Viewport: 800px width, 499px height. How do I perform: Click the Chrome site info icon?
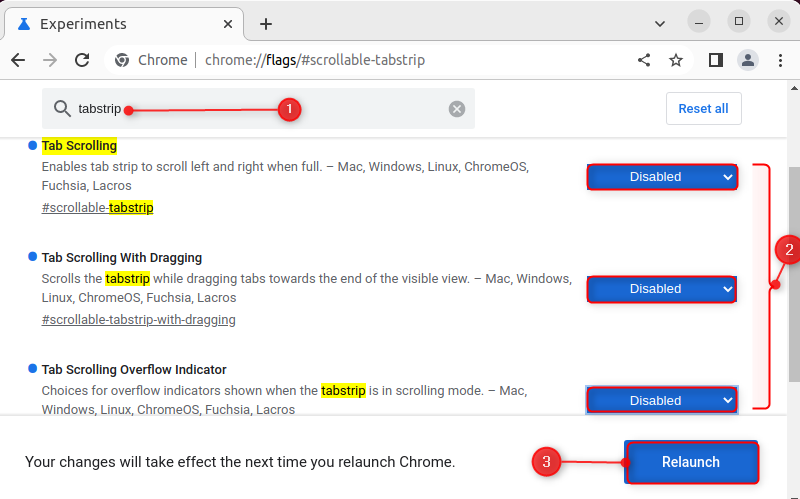coord(122,60)
